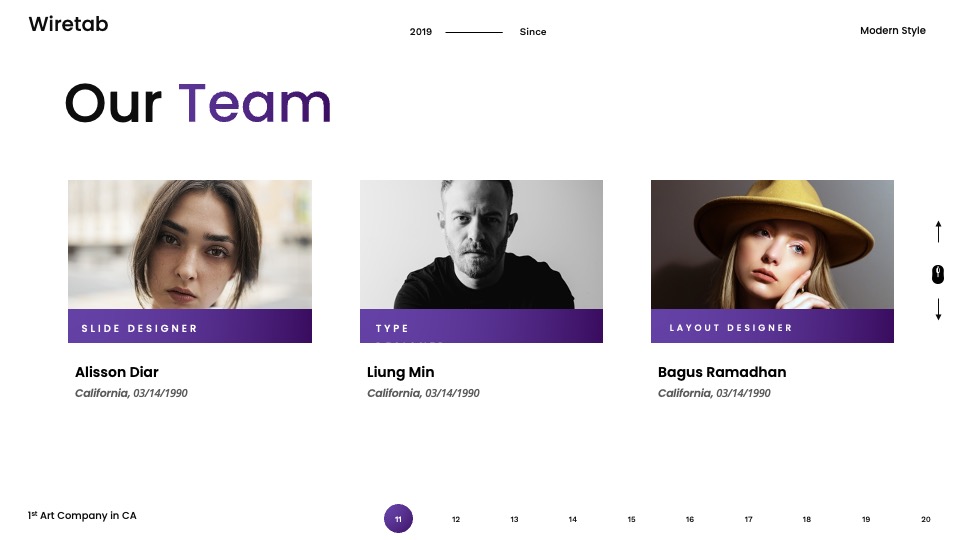Go to page 12 in pagination
Screen dimensions: 960x540
[x=456, y=519]
